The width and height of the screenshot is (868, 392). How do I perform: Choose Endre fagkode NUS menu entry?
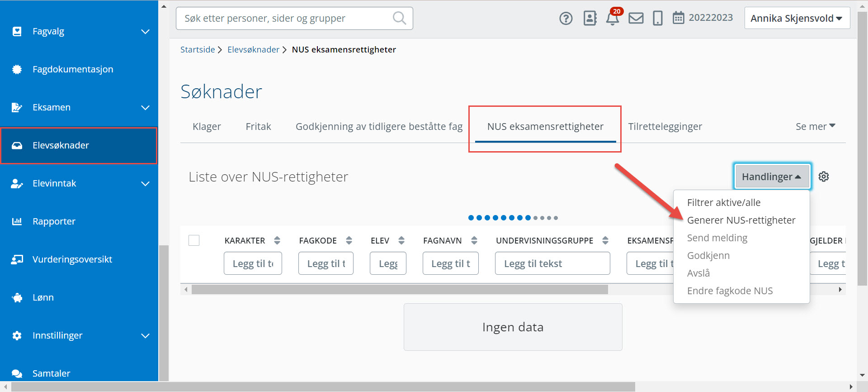(x=730, y=291)
